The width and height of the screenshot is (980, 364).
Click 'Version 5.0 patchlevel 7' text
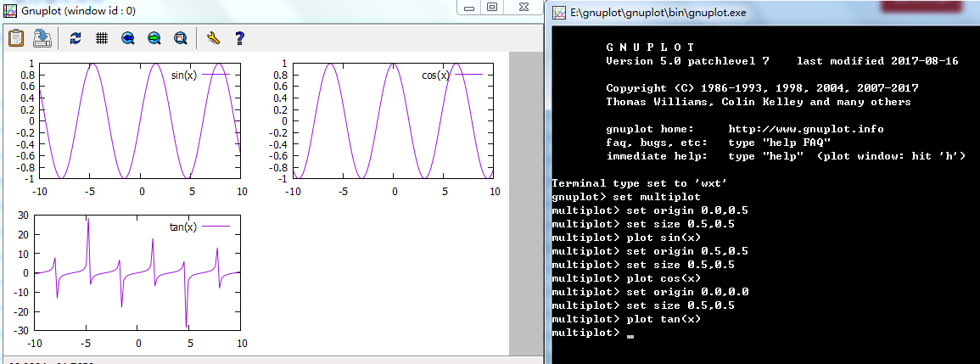(688, 61)
